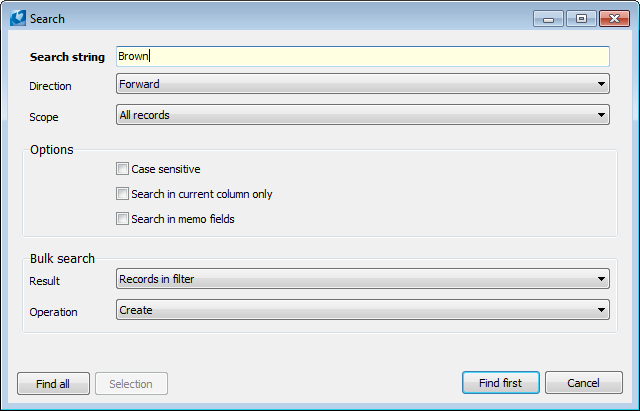Click the Records in filter combo box
The width and height of the screenshot is (640, 411).
click(x=362, y=279)
